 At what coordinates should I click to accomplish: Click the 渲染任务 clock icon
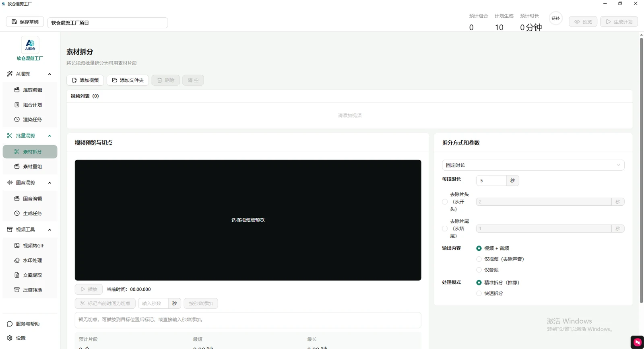tap(17, 120)
